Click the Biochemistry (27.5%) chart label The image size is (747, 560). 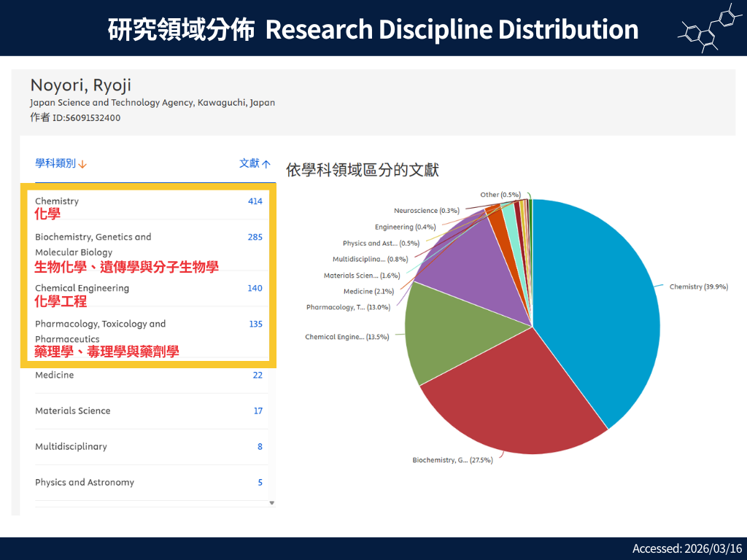click(452, 460)
